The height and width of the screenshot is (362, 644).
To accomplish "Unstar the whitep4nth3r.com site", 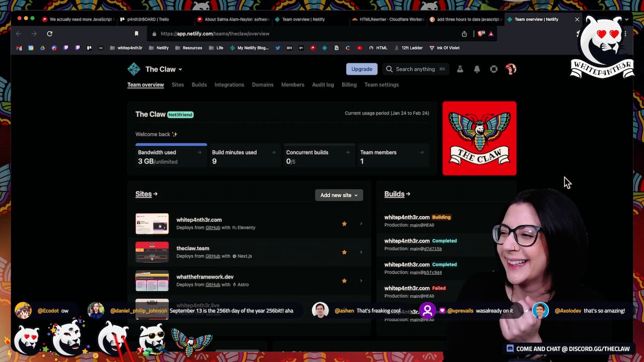I will 344,223.
